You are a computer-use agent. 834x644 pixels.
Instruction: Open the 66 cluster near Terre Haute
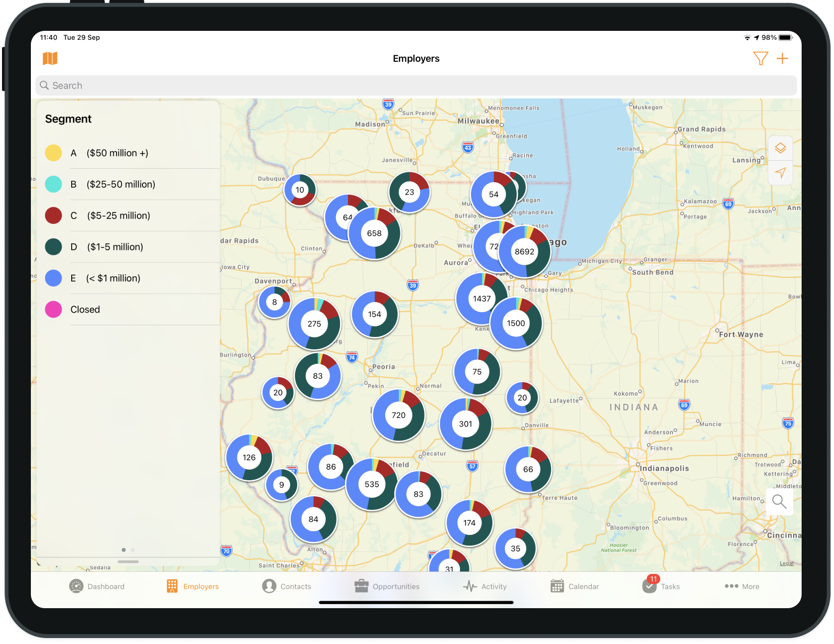(528, 469)
